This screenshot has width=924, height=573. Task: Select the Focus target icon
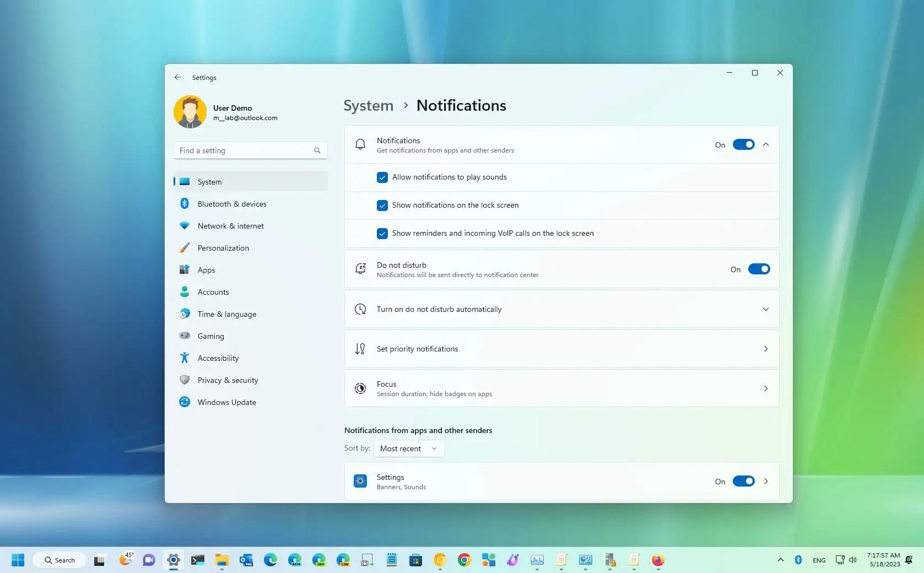(x=360, y=388)
